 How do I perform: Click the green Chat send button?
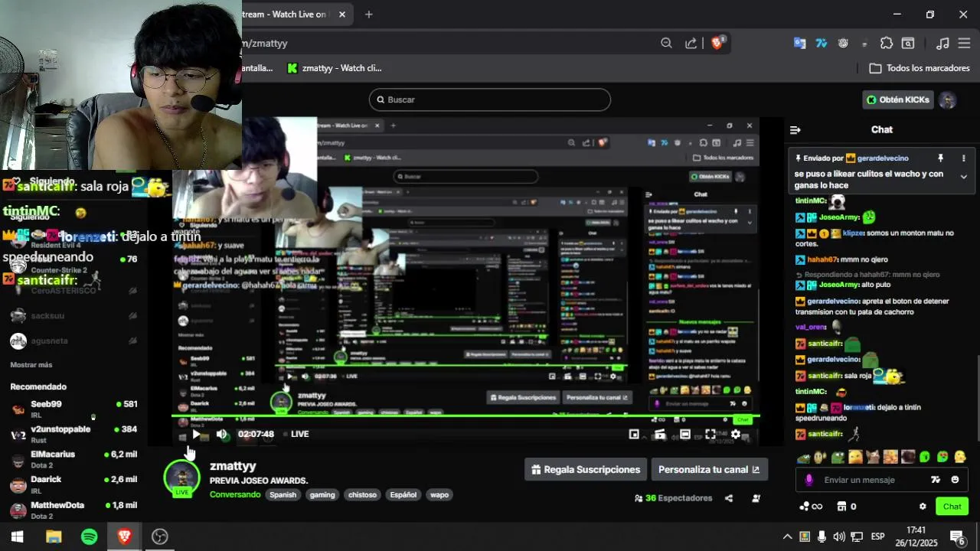pos(952,507)
